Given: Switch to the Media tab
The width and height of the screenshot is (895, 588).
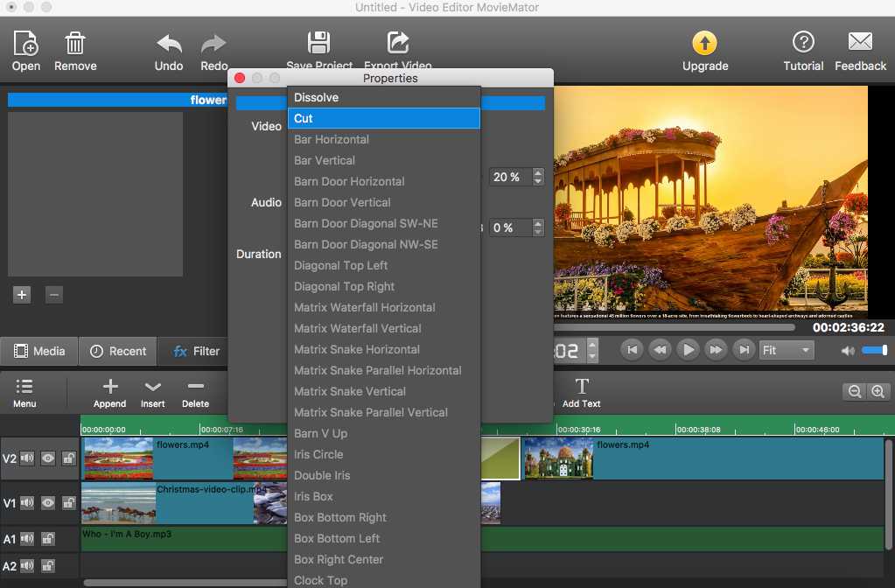Looking at the screenshot, I should coord(38,351).
